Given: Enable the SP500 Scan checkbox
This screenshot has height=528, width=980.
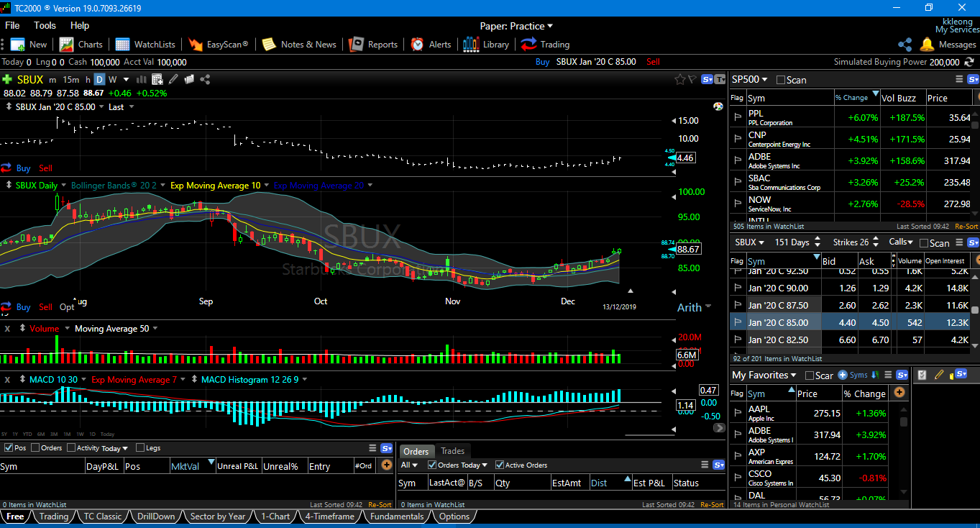Looking at the screenshot, I should pyautogui.click(x=781, y=80).
